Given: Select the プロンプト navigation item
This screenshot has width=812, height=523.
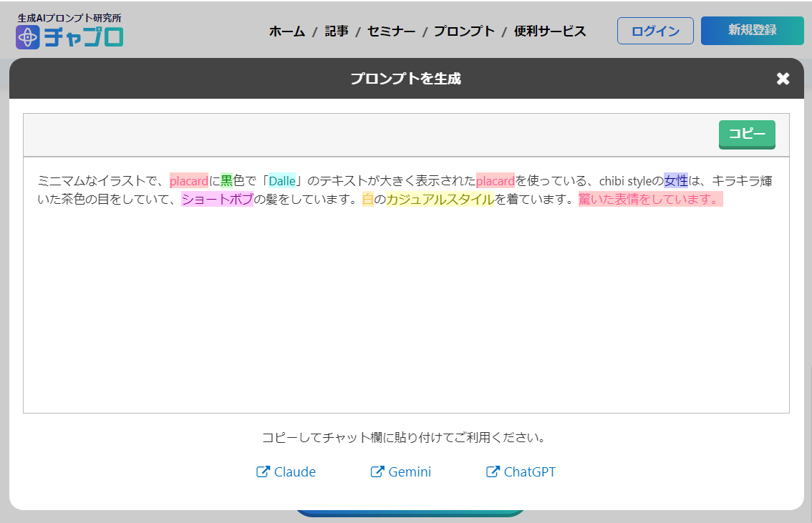Looking at the screenshot, I should point(465,31).
